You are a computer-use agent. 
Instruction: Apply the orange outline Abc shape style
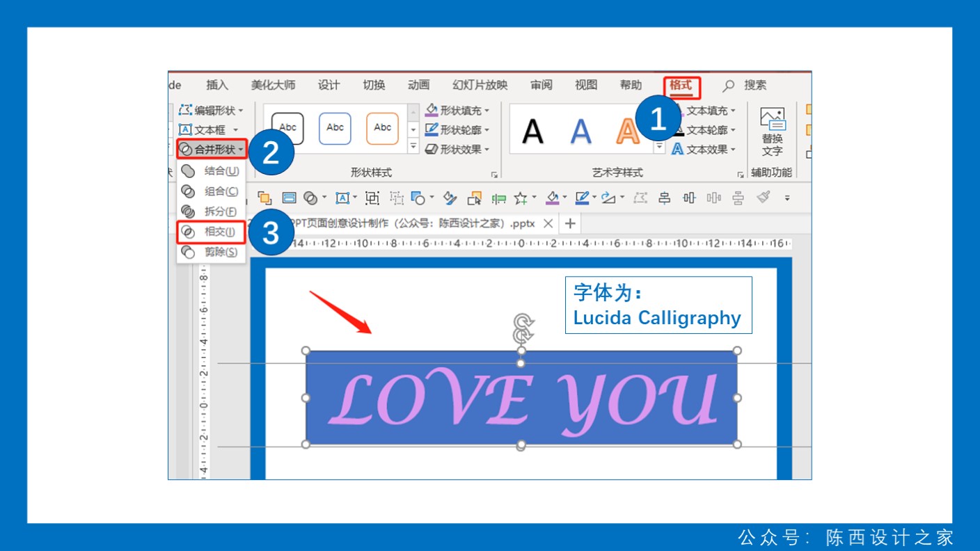[382, 129]
